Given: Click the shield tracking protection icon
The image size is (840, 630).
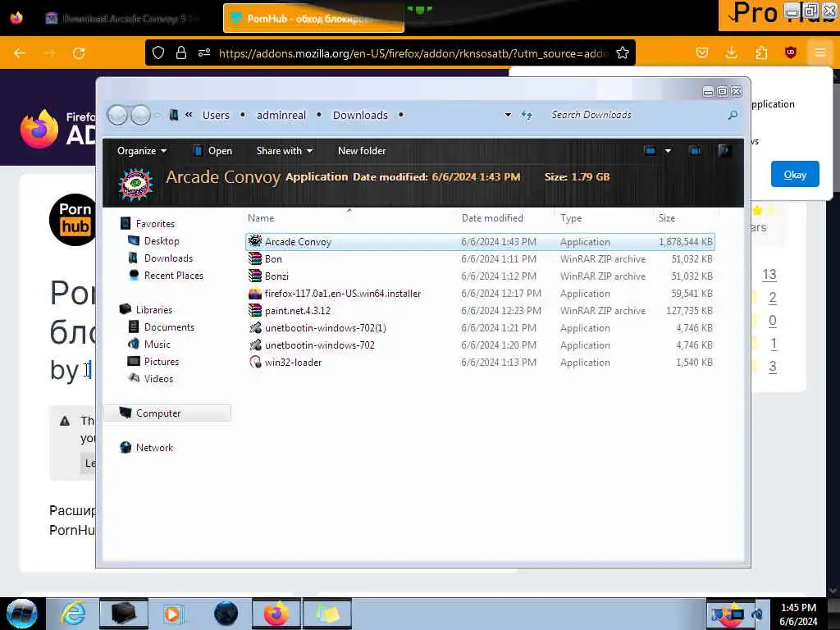Looking at the screenshot, I should [x=158, y=52].
